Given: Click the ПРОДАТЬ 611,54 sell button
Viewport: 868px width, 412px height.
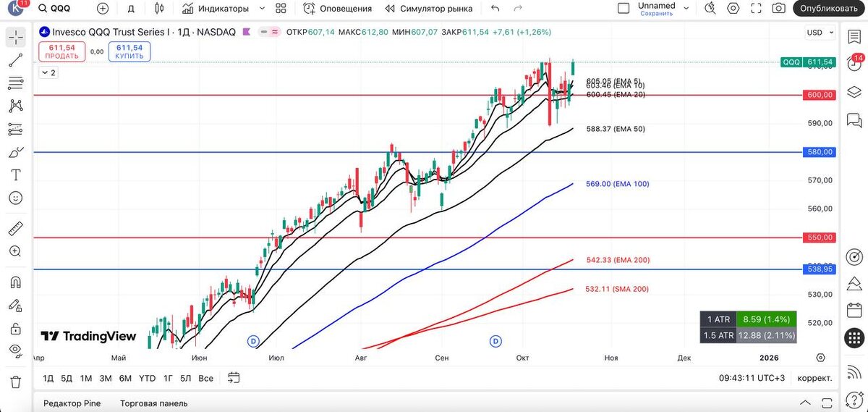Looking at the screenshot, I should click(x=64, y=51).
